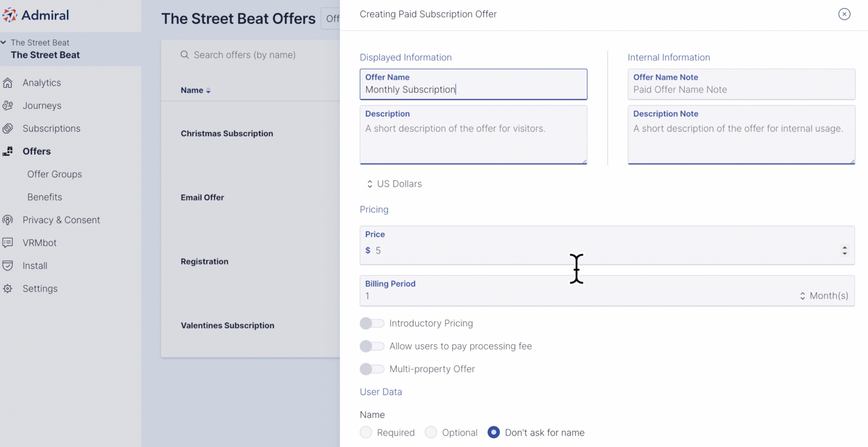Click the Subscriptions tag icon in the sidebar

[x=7, y=128]
